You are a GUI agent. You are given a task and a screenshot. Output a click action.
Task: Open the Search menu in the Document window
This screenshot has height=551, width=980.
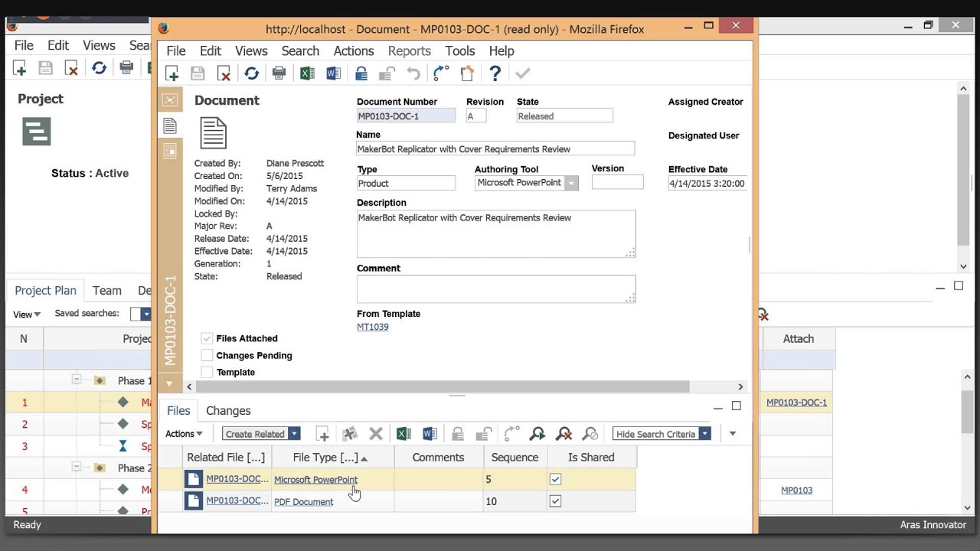(x=300, y=51)
